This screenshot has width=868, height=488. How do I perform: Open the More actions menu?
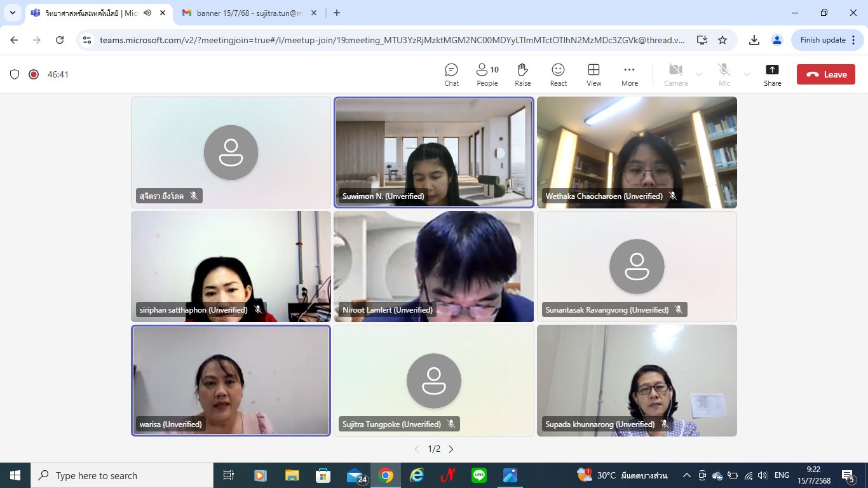630,74
